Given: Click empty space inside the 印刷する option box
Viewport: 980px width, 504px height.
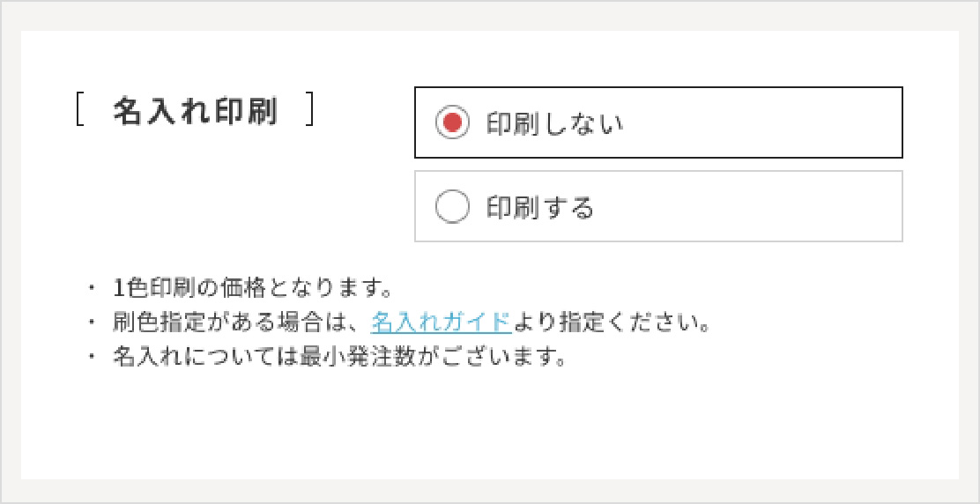Looking at the screenshot, I should tap(758, 207).
